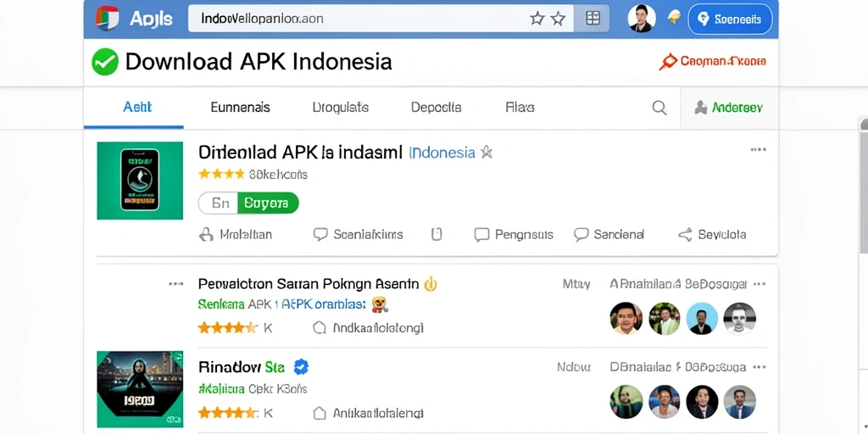This screenshot has width=868, height=434.
Task: Click the green Akaliaua link
Action: pyautogui.click(x=221, y=388)
